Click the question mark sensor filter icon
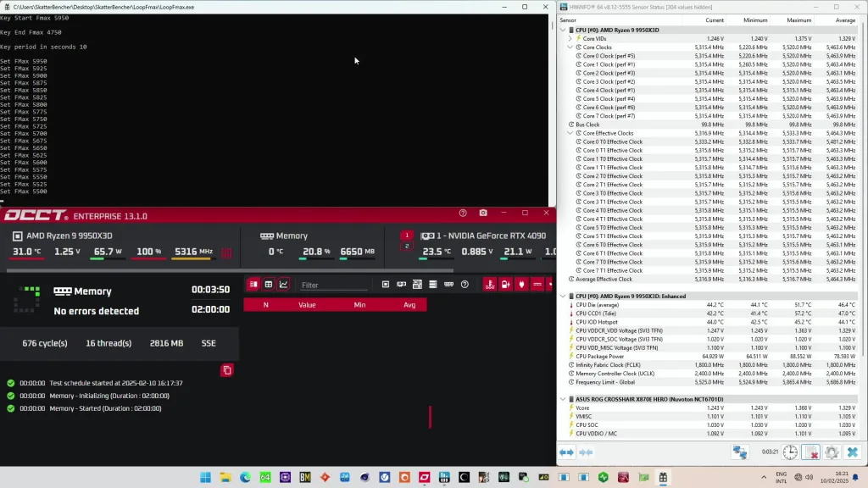Screen dimensions: 868x488 point(465,285)
